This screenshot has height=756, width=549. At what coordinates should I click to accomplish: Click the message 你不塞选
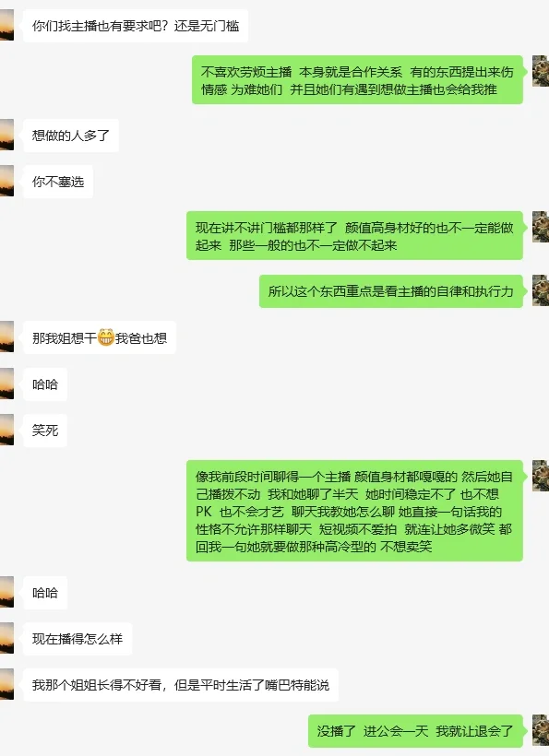click(58, 182)
